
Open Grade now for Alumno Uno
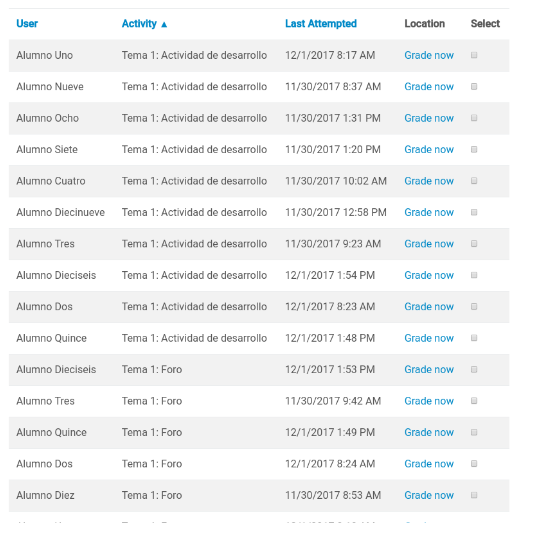pyautogui.click(x=429, y=55)
